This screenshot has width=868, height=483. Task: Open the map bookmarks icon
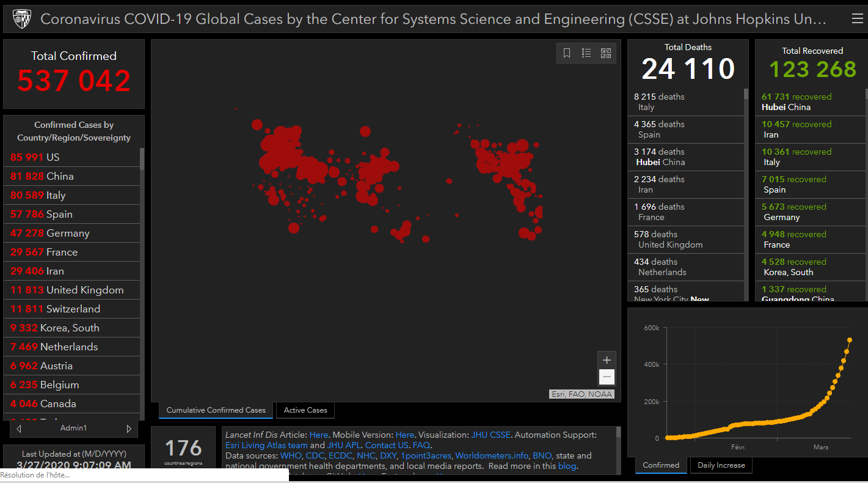coord(567,53)
